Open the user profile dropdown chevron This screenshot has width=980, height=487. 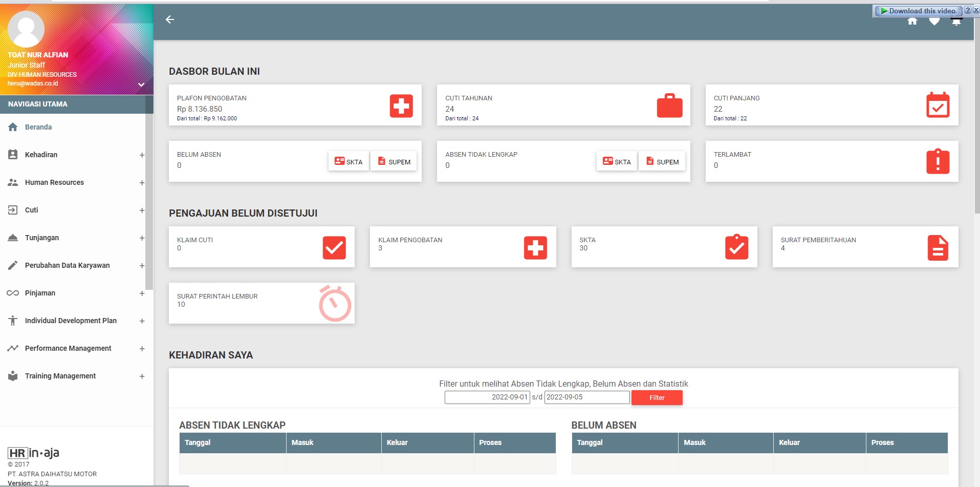[141, 84]
